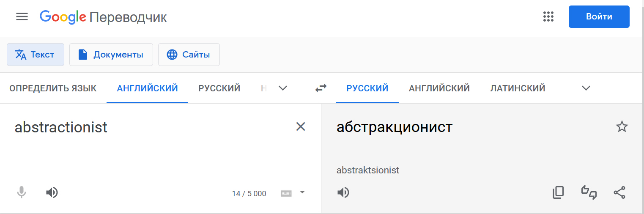The image size is (644, 214).
Task: Open the main hamburger menu
Action: (22, 17)
